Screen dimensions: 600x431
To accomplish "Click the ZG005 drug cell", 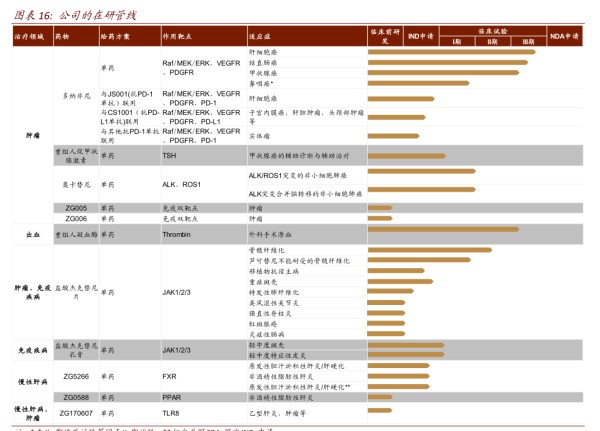I will 76,208.
